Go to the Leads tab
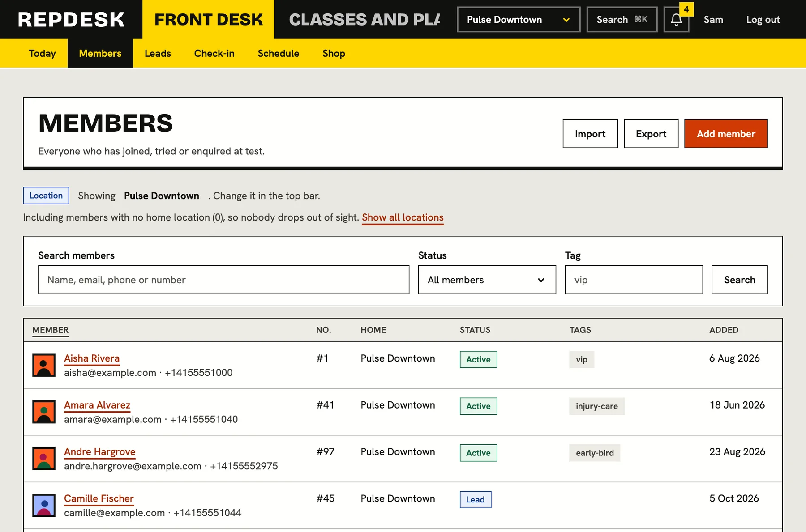The height and width of the screenshot is (532, 806). coord(158,53)
